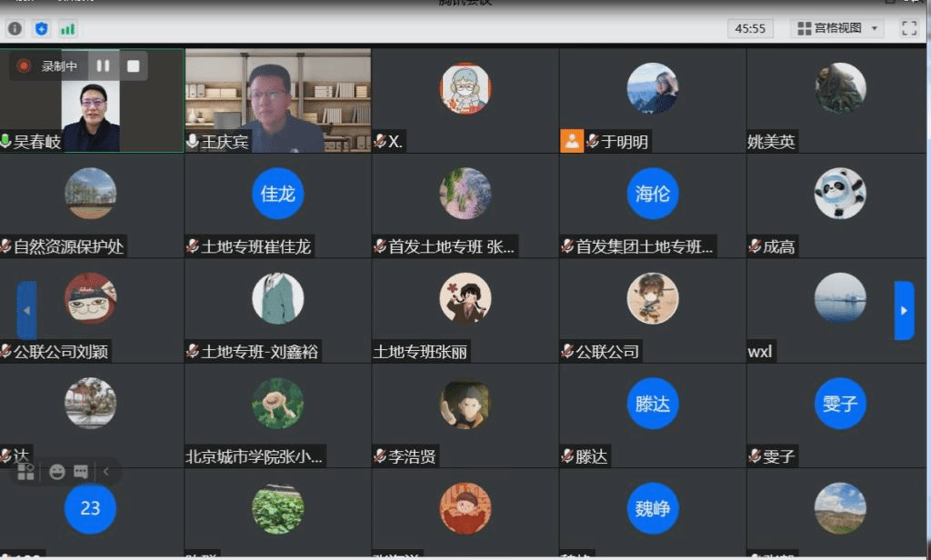The image size is (931, 560).
Task: Click the 土地专班崔佳龙 name label
Action: tap(255, 246)
